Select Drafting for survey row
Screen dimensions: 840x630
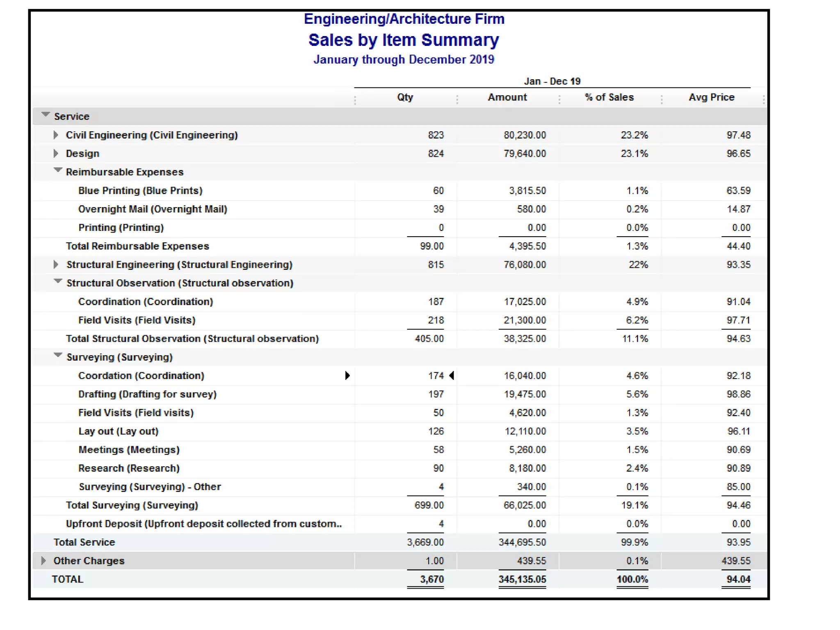click(x=147, y=394)
